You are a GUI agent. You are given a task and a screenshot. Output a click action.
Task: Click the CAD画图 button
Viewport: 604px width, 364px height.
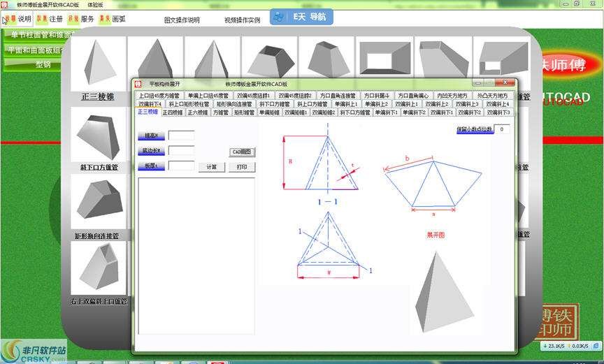pos(241,152)
